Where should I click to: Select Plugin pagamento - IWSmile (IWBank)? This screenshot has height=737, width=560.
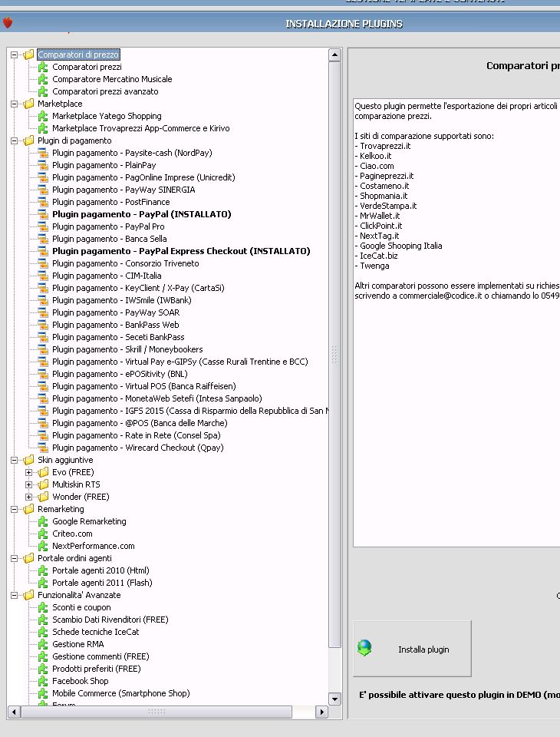point(122,300)
